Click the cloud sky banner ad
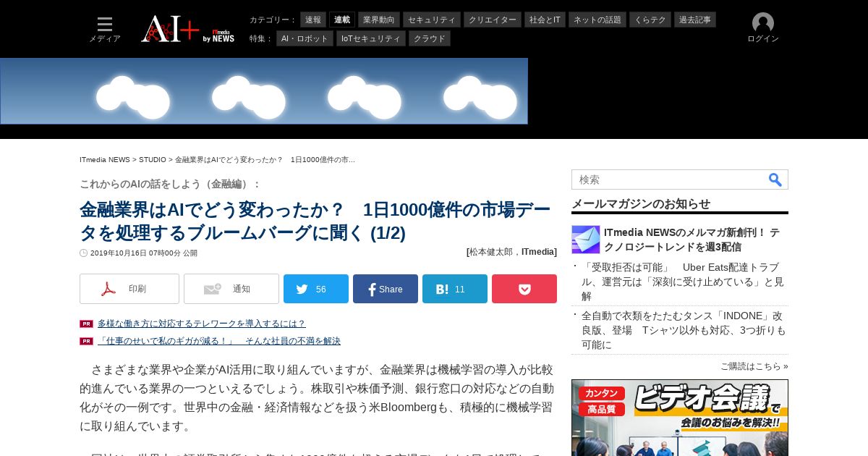 click(264, 91)
